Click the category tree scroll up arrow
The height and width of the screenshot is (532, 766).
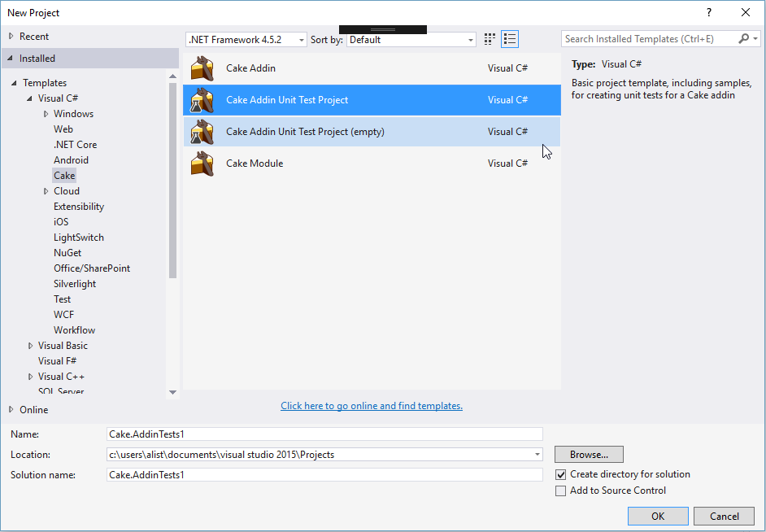[x=172, y=76]
